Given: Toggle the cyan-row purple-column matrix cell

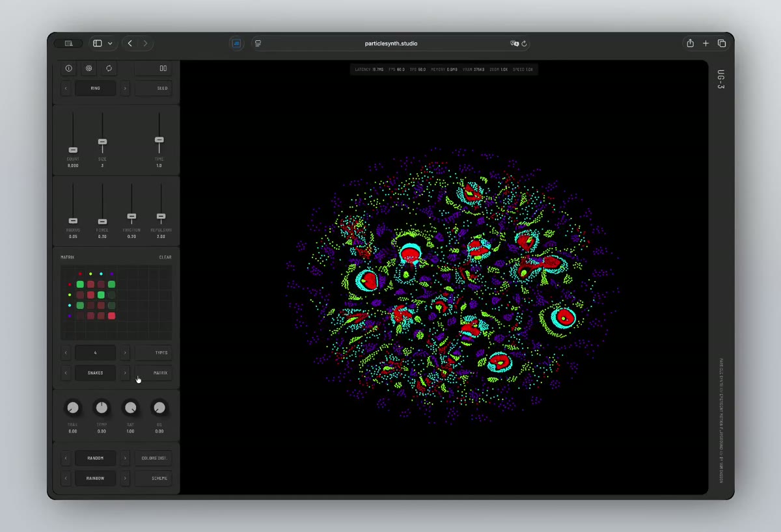Looking at the screenshot, I should pyautogui.click(x=111, y=305).
